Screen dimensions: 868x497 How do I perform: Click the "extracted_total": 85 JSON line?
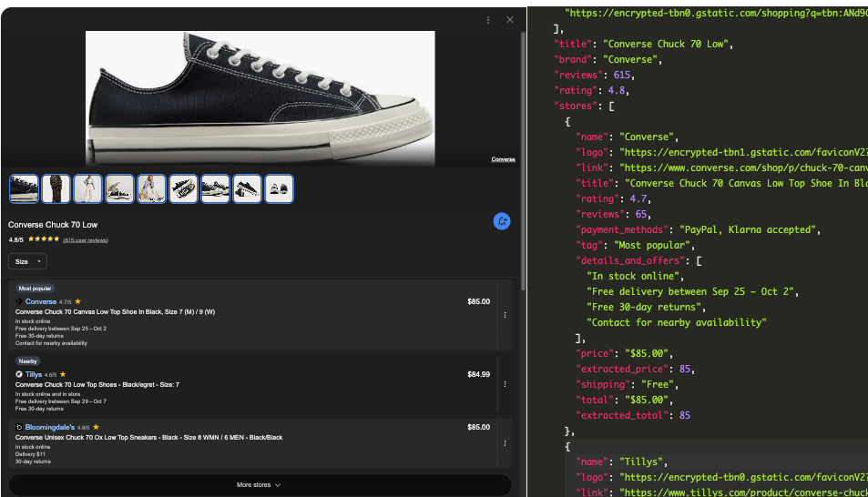pyautogui.click(x=633, y=416)
